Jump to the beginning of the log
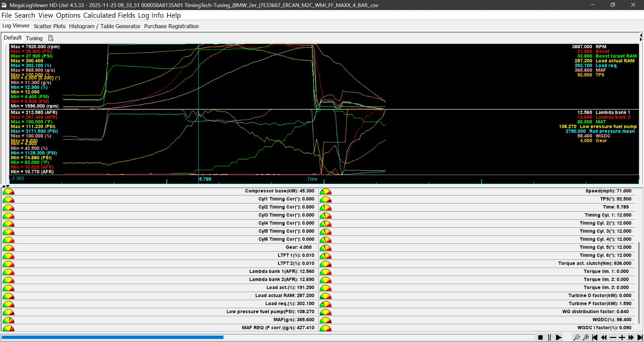The height and width of the screenshot is (342, 644). [x=594, y=338]
